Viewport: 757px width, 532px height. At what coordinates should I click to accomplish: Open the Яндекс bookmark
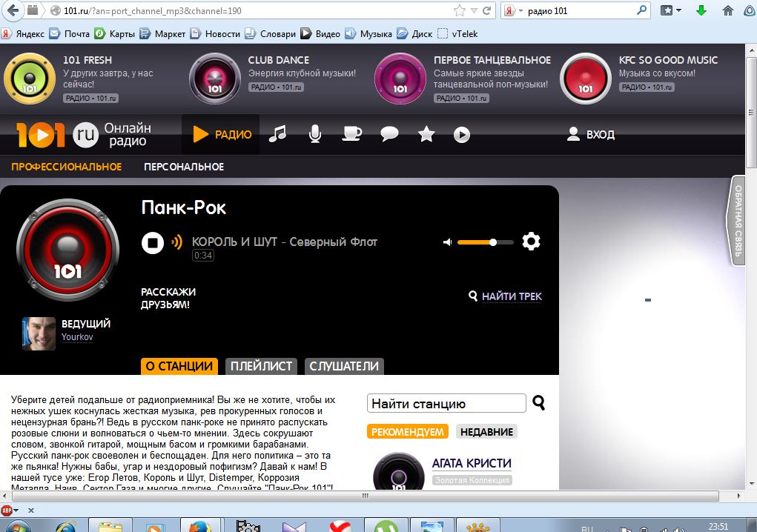(x=23, y=34)
